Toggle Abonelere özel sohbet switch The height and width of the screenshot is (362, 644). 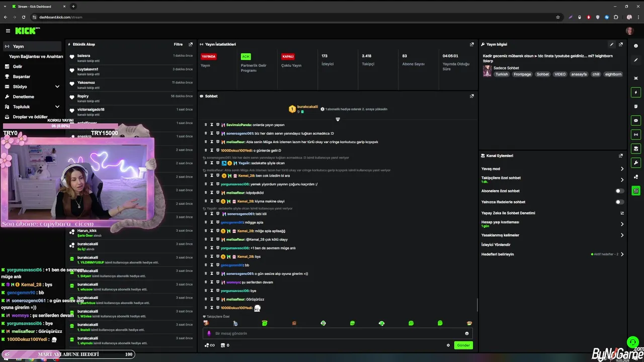tap(620, 191)
